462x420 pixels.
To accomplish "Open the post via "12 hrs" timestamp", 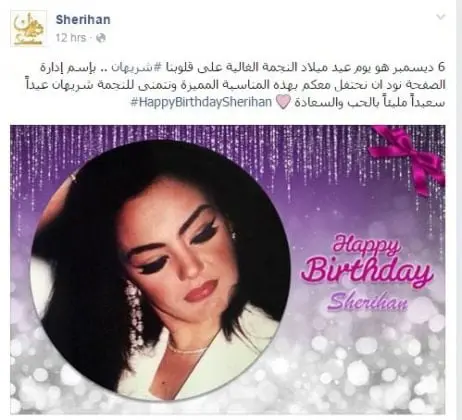I will coord(71,38).
